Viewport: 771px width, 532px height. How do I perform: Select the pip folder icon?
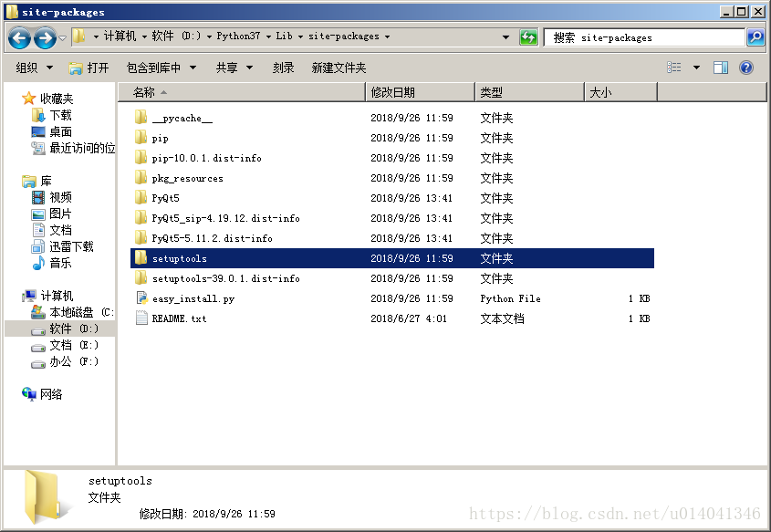pos(141,138)
